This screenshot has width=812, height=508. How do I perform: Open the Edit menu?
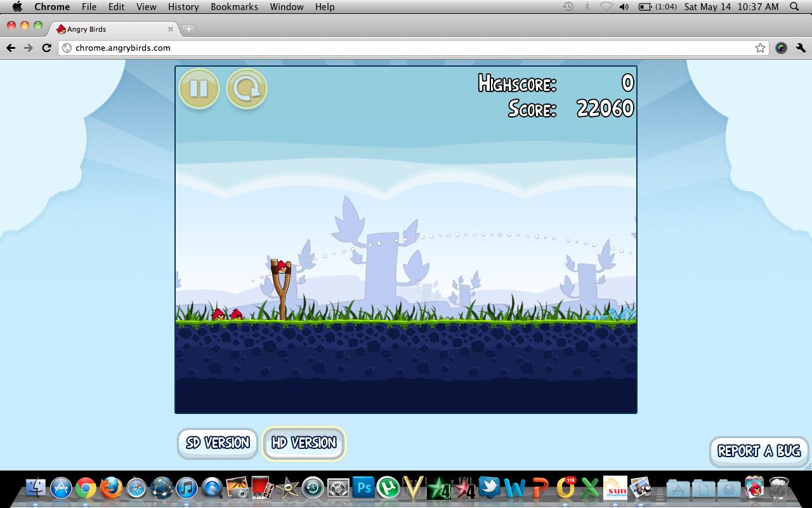point(116,7)
